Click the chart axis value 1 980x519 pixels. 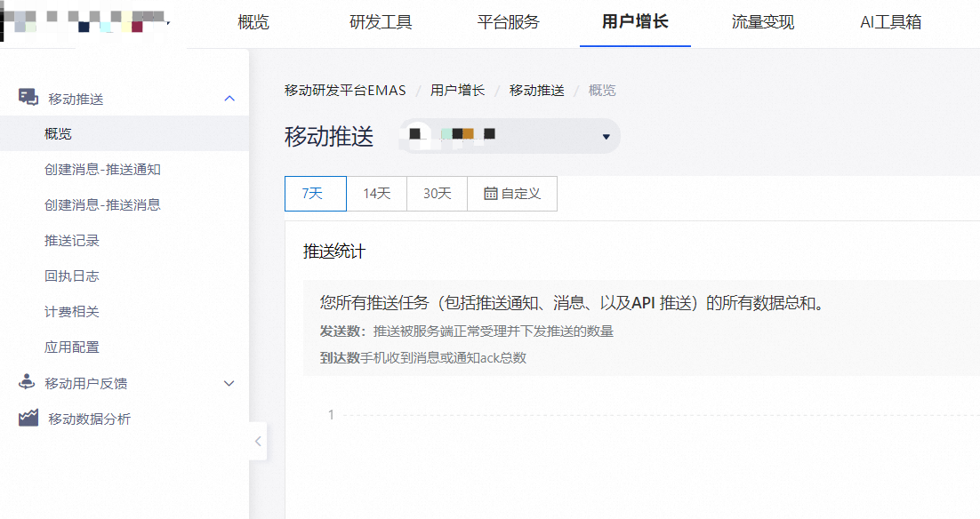pyautogui.click(x=331, y=415)
